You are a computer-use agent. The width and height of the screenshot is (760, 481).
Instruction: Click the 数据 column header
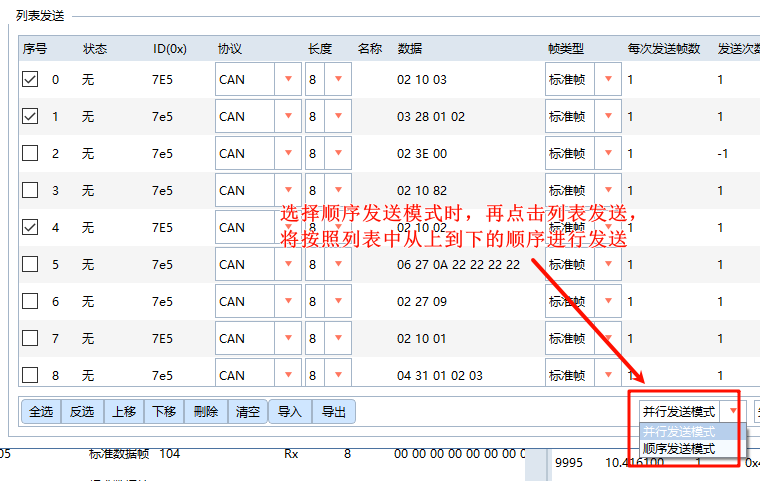[410, 48]
